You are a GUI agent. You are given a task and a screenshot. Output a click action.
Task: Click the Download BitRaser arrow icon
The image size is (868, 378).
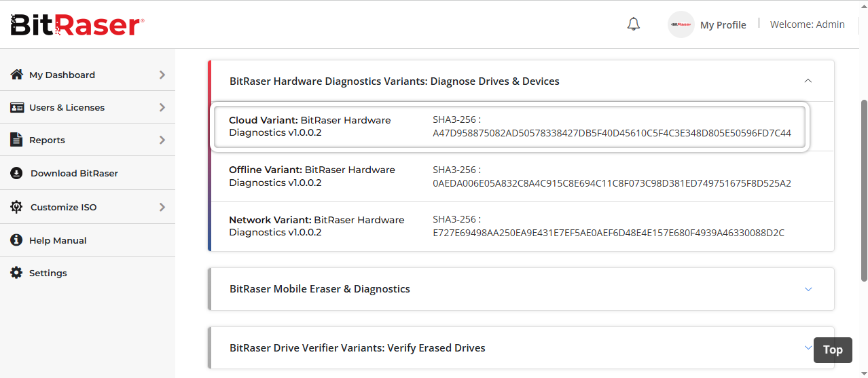coord(17,173)
